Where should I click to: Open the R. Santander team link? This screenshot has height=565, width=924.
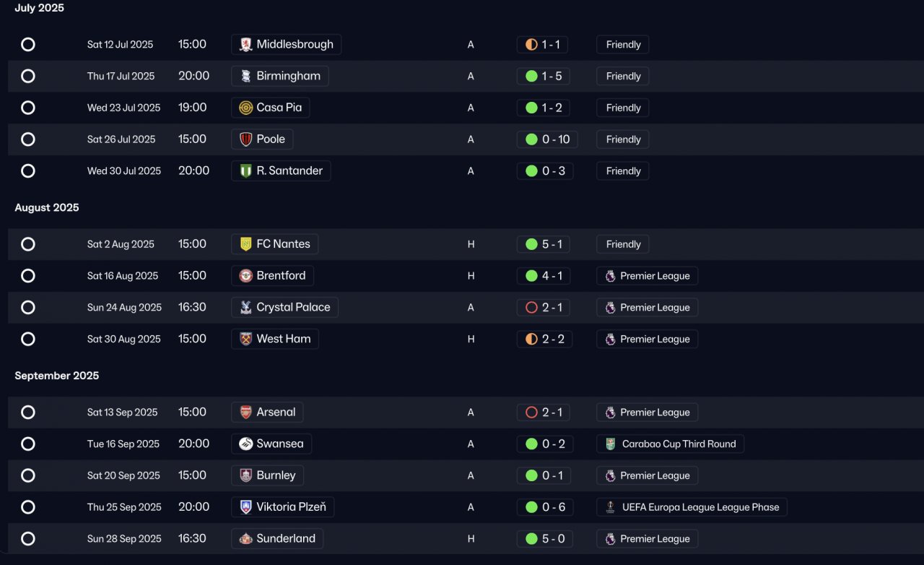tap(281, 171)
